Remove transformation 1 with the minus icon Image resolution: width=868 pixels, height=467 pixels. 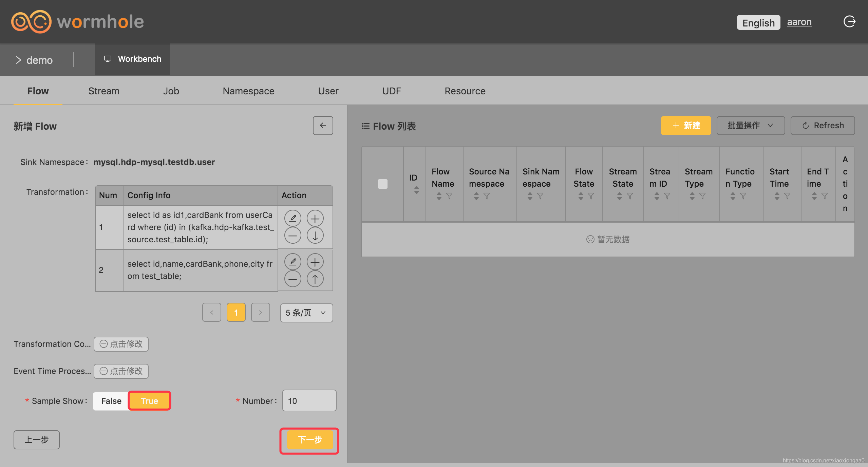pyautogui.click(x=293, y=235)
